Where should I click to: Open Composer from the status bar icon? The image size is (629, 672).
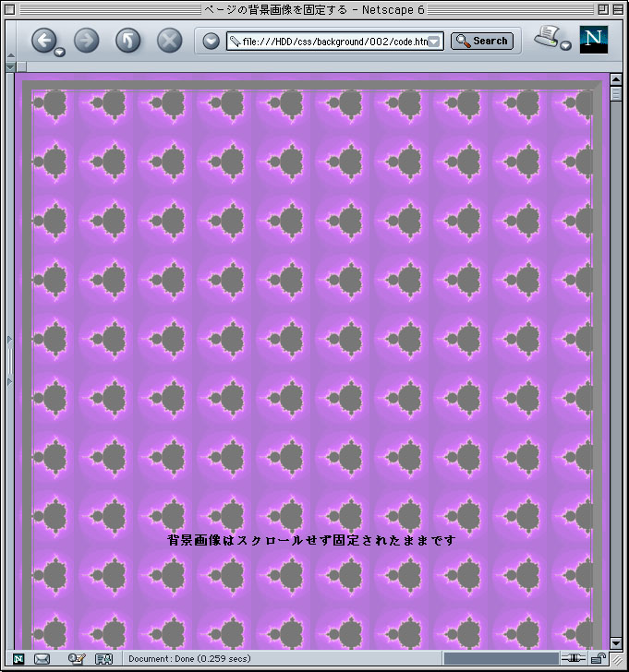[x=77, y=659]
